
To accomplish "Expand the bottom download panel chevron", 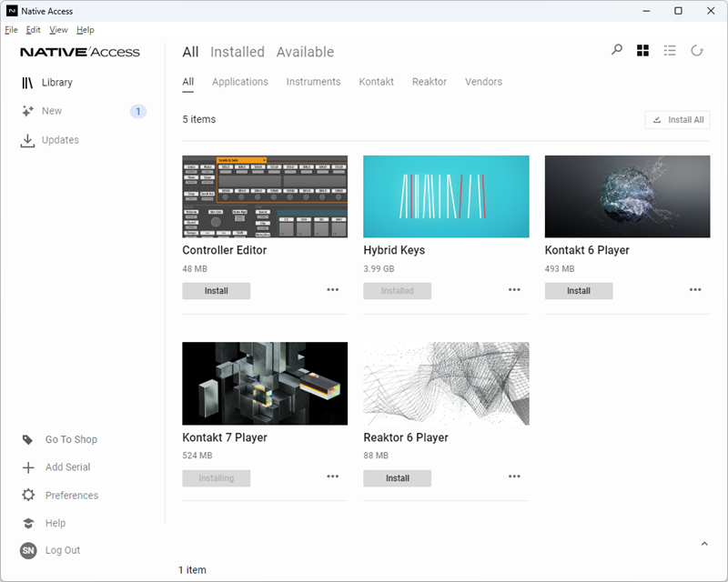I will pos(704,544).
